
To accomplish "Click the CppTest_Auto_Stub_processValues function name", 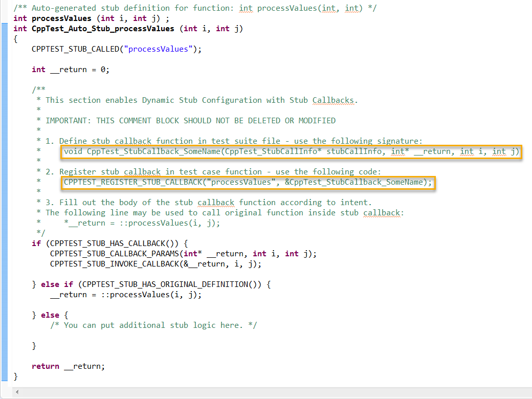I will [x=103, y=29].
